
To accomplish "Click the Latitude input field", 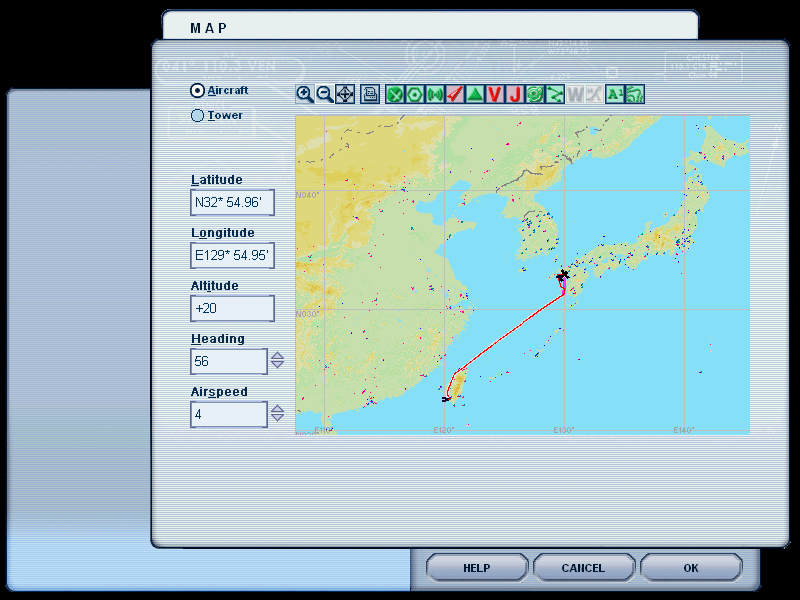I will pyautogui.click(x=232, y=203).
